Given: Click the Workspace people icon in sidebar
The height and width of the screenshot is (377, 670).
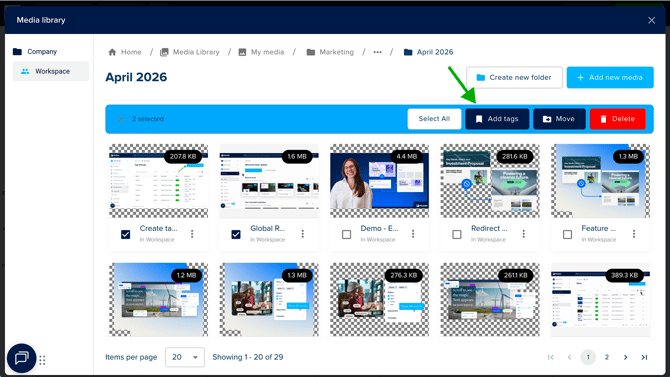Looking at the screenshot, I should click(25, 71).
